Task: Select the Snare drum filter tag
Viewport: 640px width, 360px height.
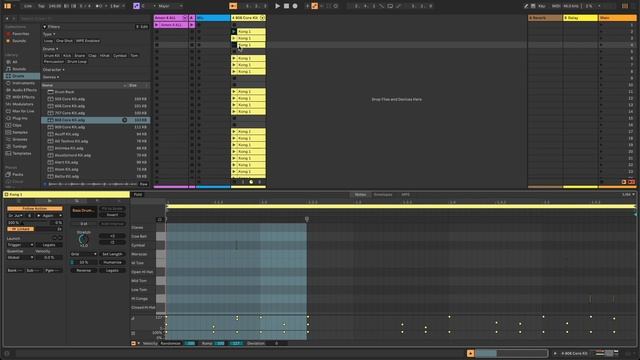Action: [x=80, y=56]
